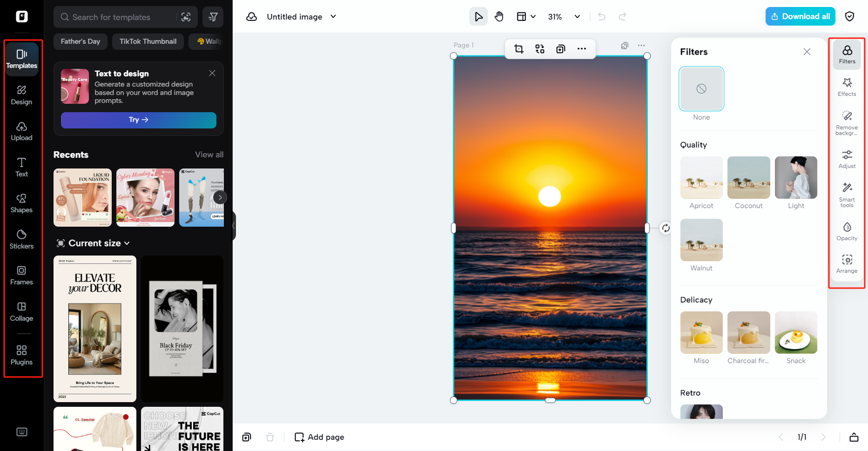Open the Adjust panel
This screenshot has height=451, width=868.
click(x=847, y=159)
